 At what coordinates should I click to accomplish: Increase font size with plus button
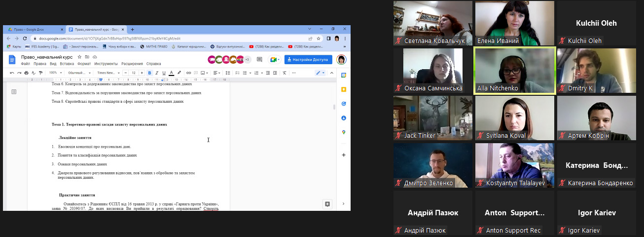[142, 73]
